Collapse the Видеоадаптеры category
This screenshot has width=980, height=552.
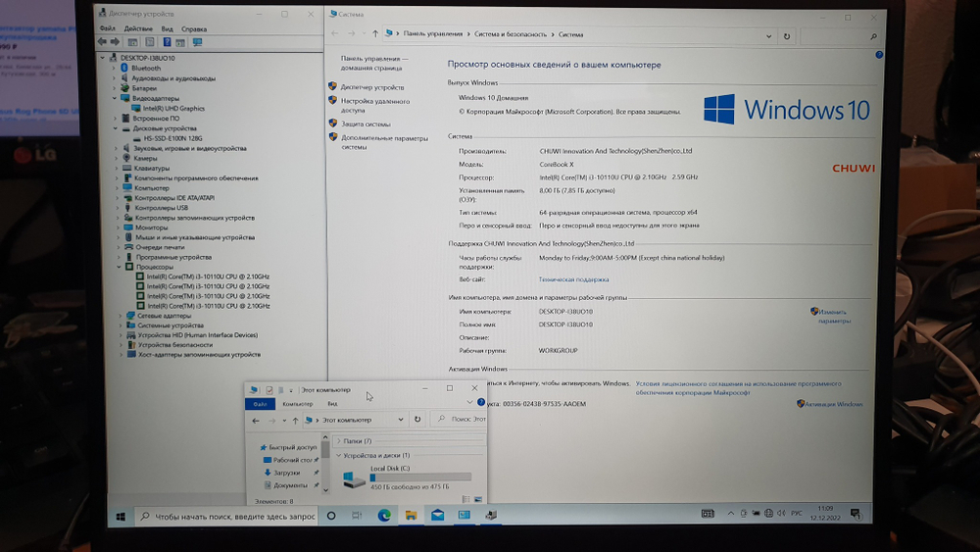point(115,98)
